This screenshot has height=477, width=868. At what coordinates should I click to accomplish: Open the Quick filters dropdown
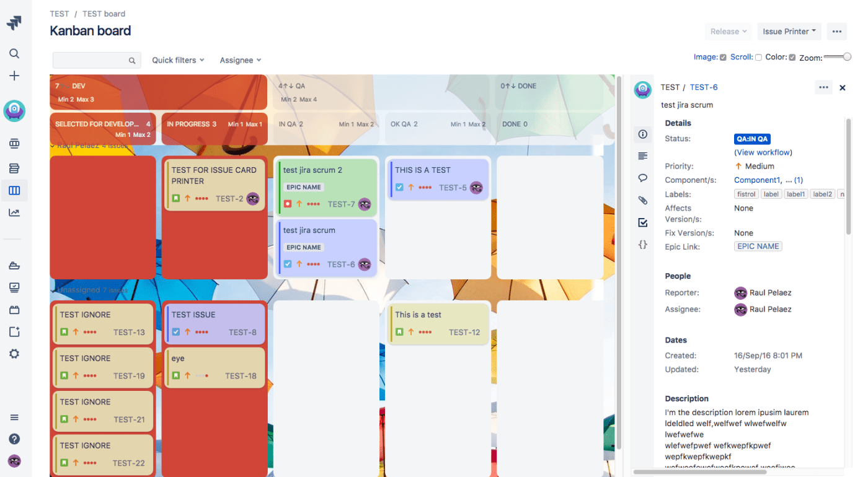coord(178,60)
